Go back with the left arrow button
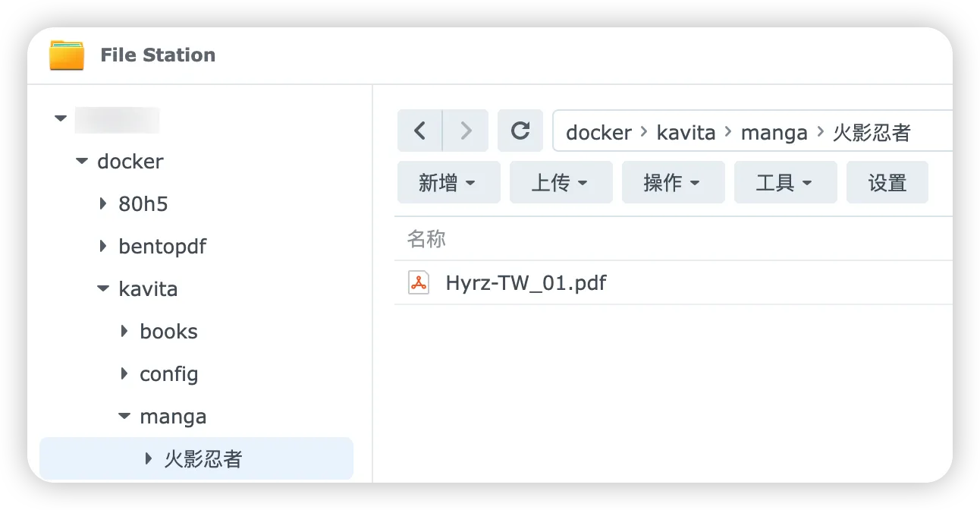Screen dimensions: 980x510 [x=419, y=131]
